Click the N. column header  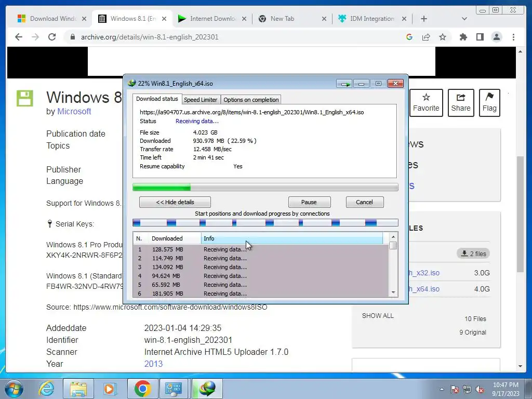coord(141,238)
